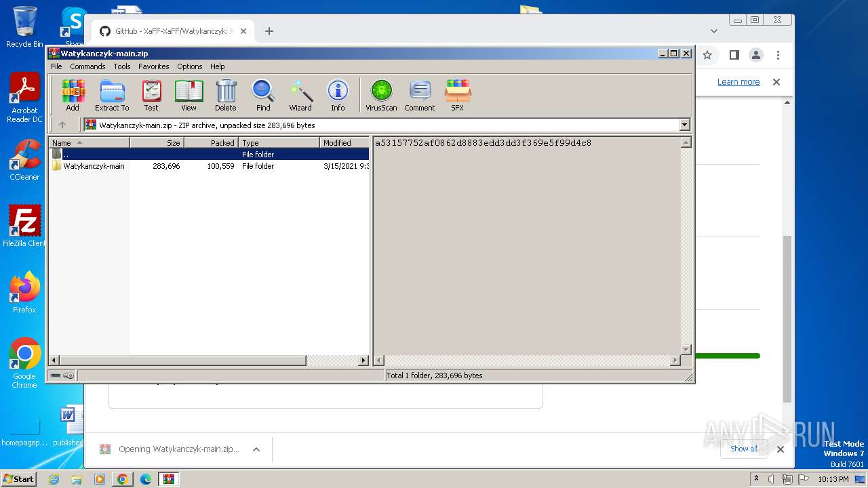Expand the archive path dropdown
The height and width of the screenshot is (488, 868).
[x=684, y=125]
